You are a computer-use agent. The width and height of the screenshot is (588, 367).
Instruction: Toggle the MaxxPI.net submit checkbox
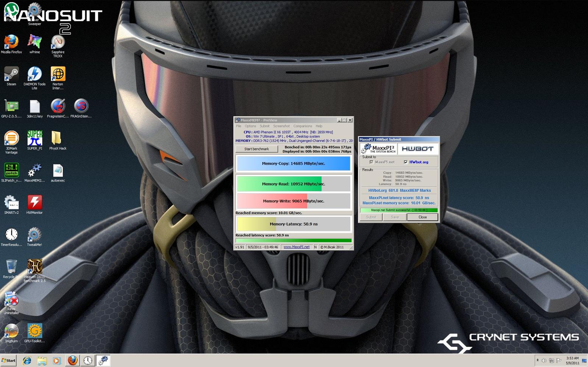371,162
